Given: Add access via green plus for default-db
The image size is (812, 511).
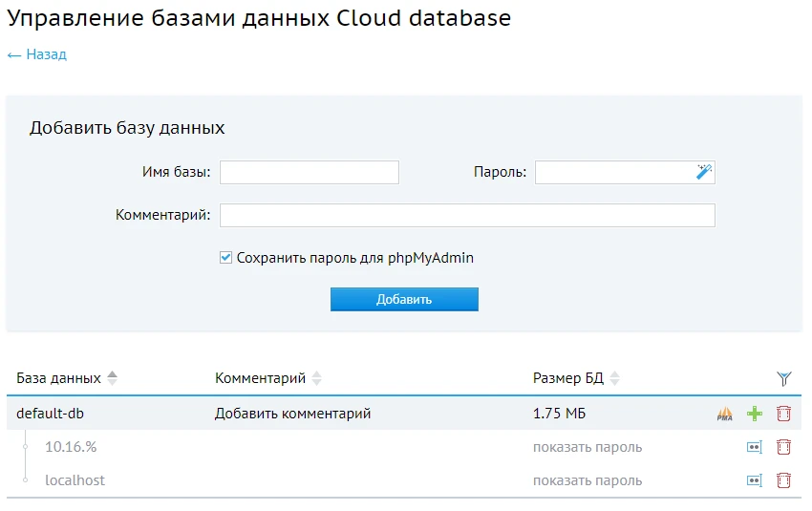Looking at the screenshot, I should click(755, 414).
